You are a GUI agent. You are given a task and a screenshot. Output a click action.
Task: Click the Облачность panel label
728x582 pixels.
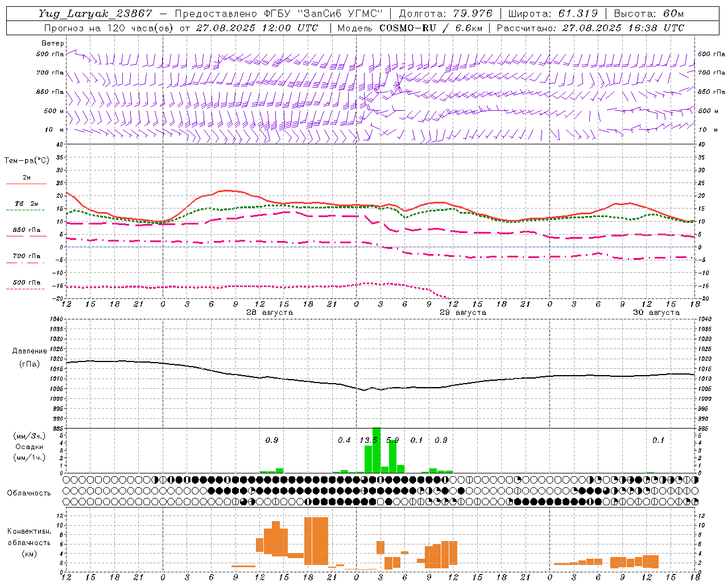pos(29,493)
